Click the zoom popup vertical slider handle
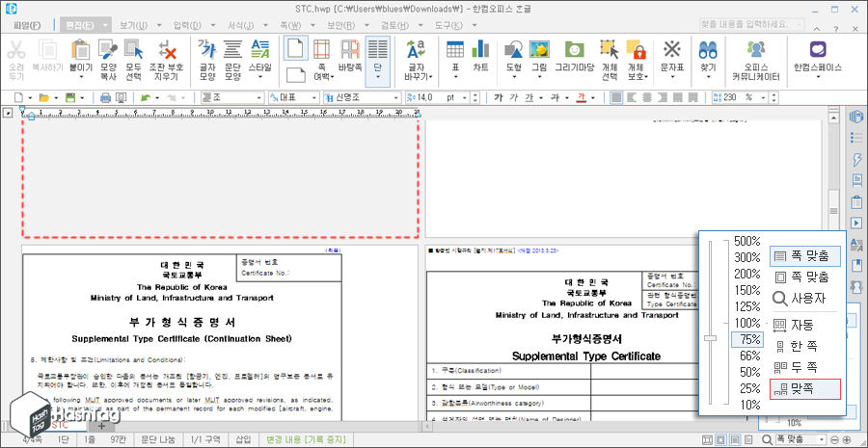Viewport: 868px width, 448px height. [710, 337]
